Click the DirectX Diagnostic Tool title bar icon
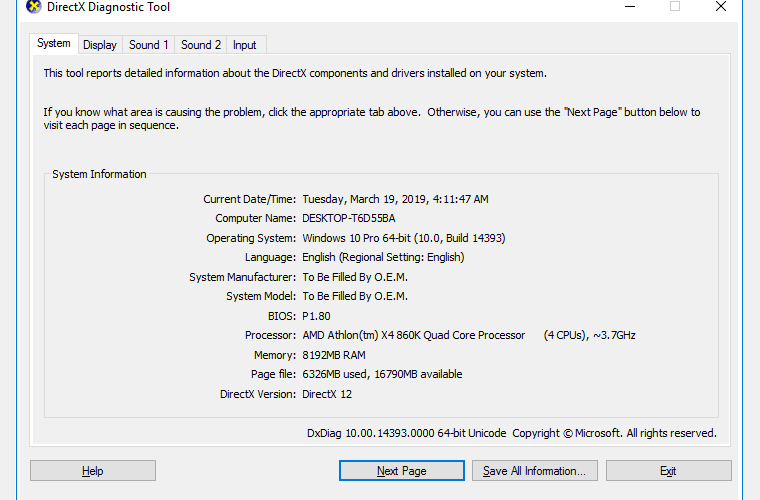 [33, 7]
